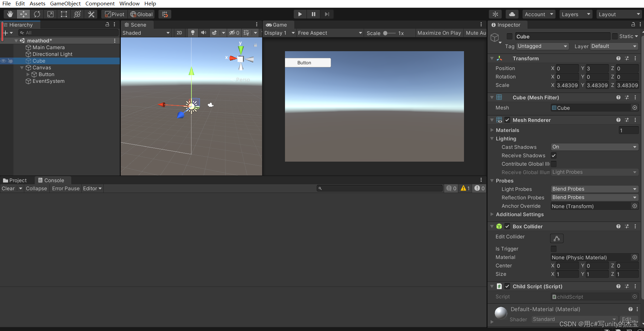Disable the Child Script component

tap(507, 286)
